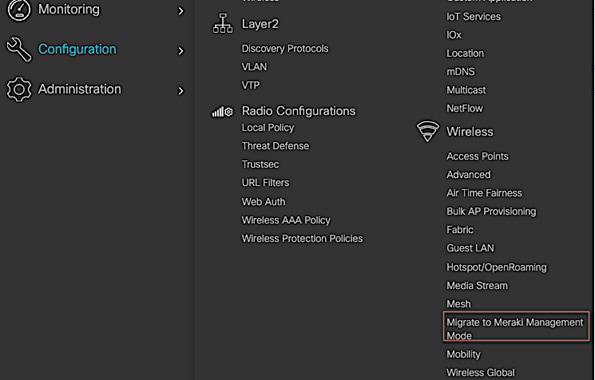This screenshot has height=380, width=595.
Task: Open Multicast configuration
Action: point(466,90)
